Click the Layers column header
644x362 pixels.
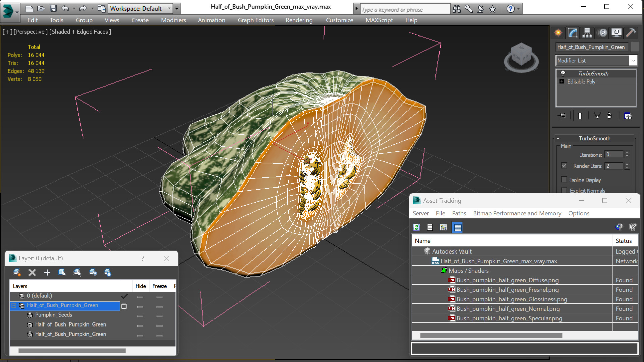click(x=65, y=286)
